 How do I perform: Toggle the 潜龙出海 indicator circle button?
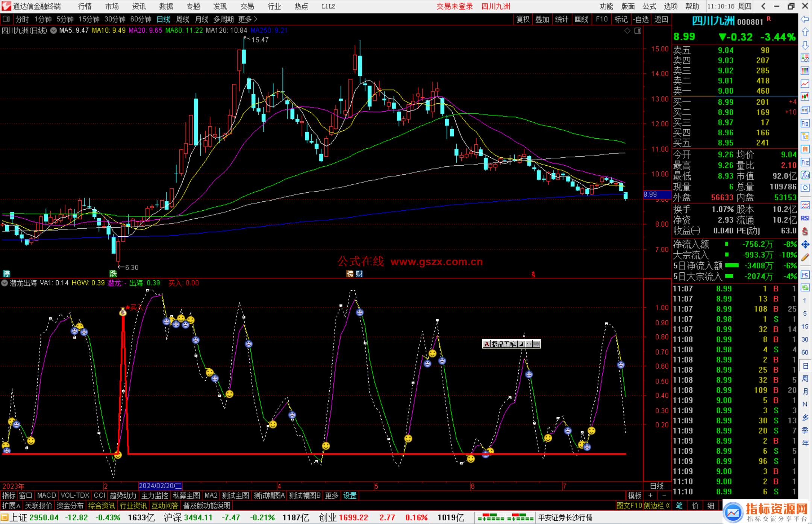[x=5, y=283]
